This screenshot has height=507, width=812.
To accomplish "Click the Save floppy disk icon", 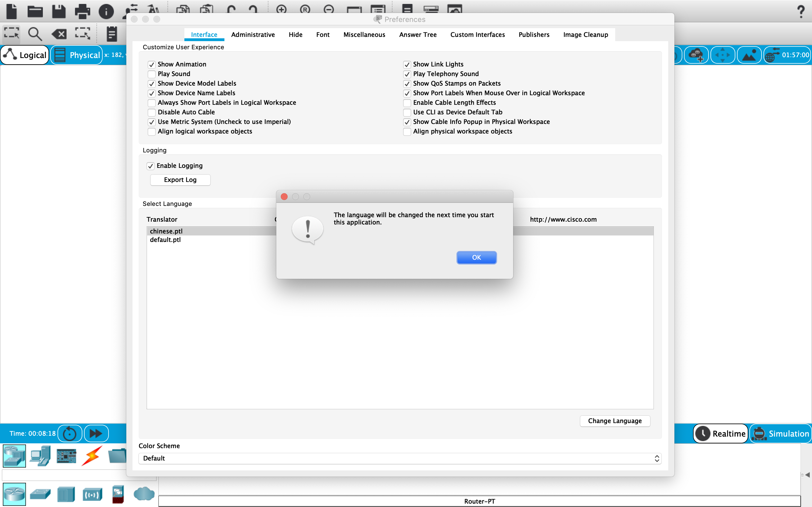I will pos(59,11).
